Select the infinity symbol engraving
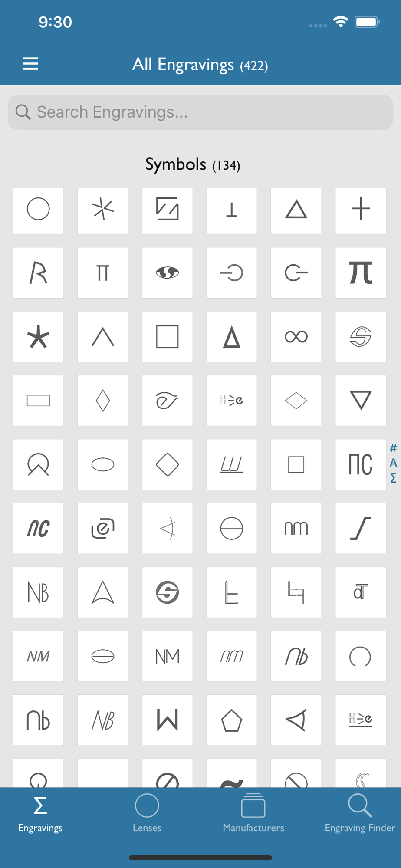The height and width of the screenshot is (868, 401). [x=296, y=336]
